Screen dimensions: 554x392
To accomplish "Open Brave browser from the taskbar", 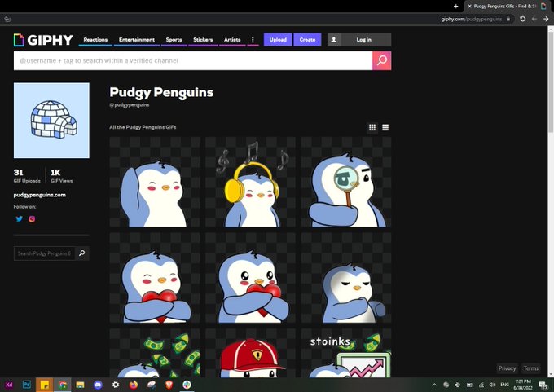I will 169,385.
